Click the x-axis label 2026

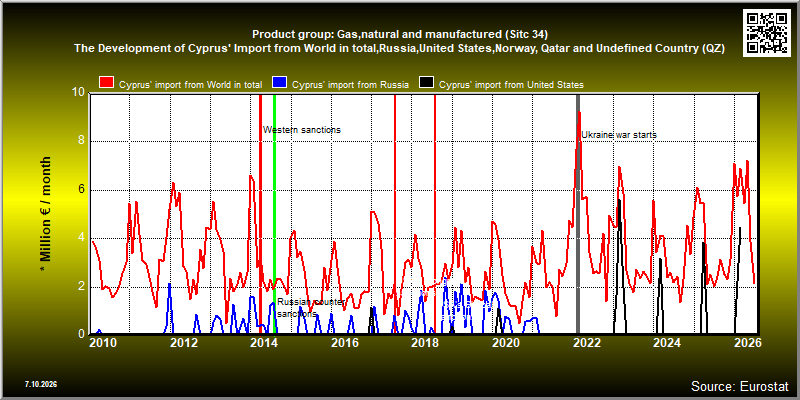pos(749,343)
